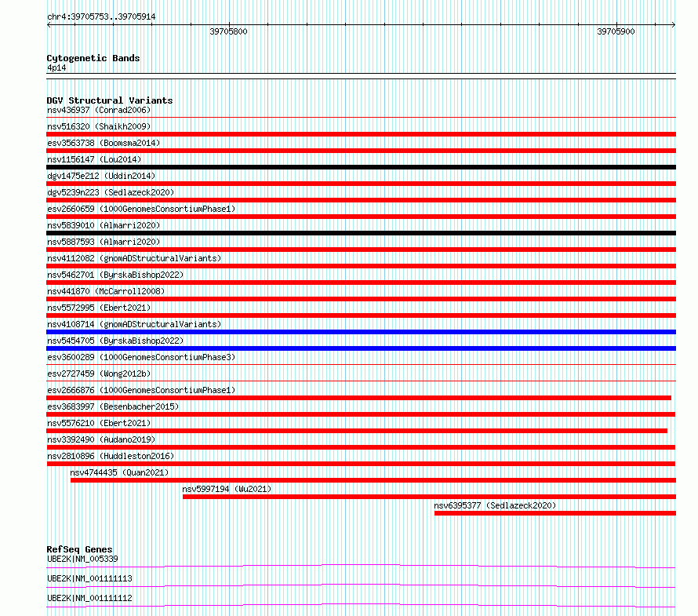The width and height of the screenshot is (698, 616).
Task: Open nsv2810896 (Huddleston2016) variant
Action: 111,456
